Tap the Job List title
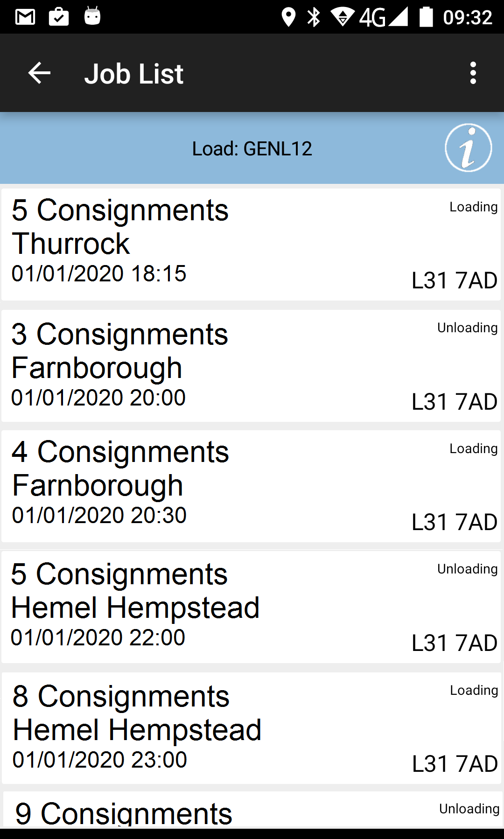Viewport: 504px width, 839px height. click(x=134, y=74)
